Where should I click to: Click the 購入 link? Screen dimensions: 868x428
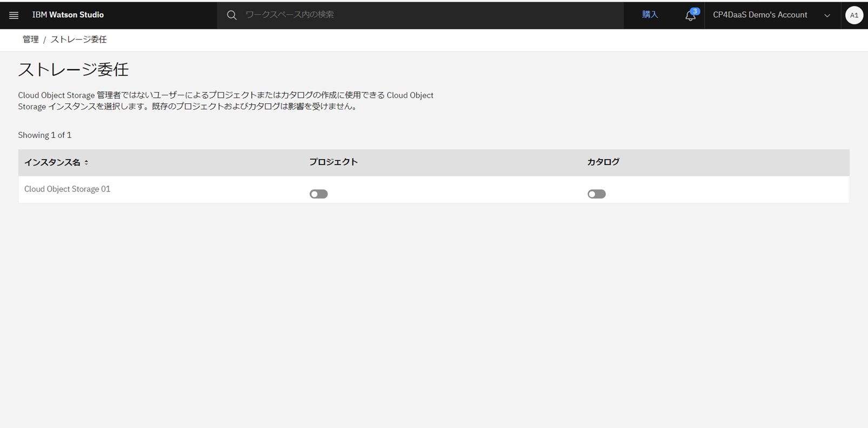[x=650, y=15]
